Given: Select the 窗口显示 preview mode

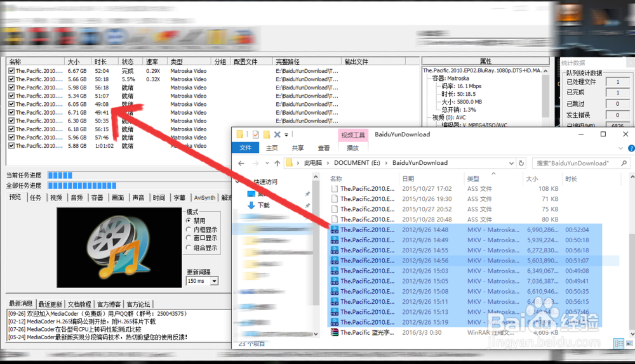Looking at the screenshot, I should pos(189,238).
